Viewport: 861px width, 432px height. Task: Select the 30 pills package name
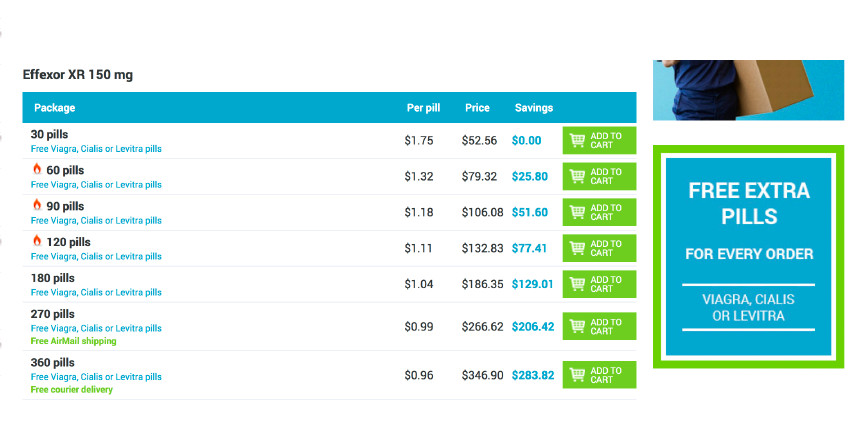coord(49,134)
